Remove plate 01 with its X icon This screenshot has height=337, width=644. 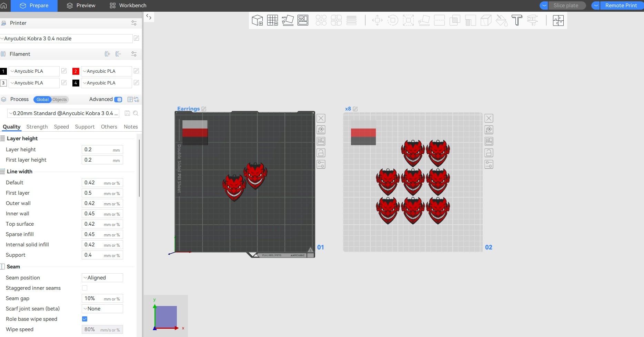321,118
